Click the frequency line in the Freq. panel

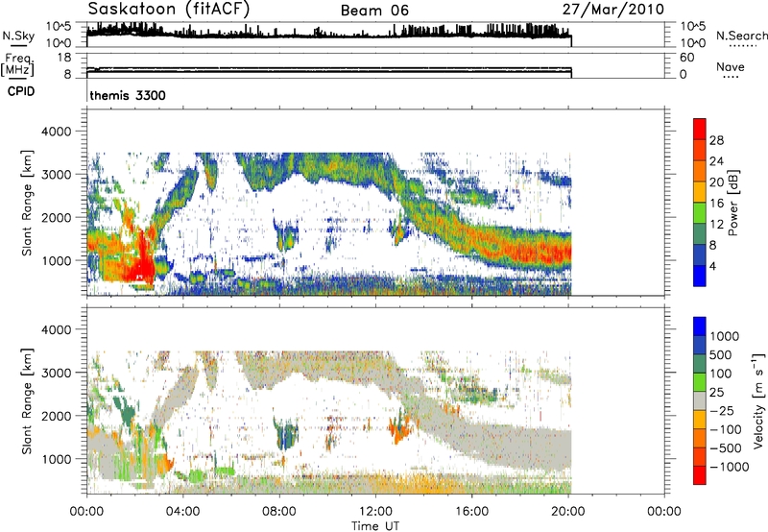point(329,71)
